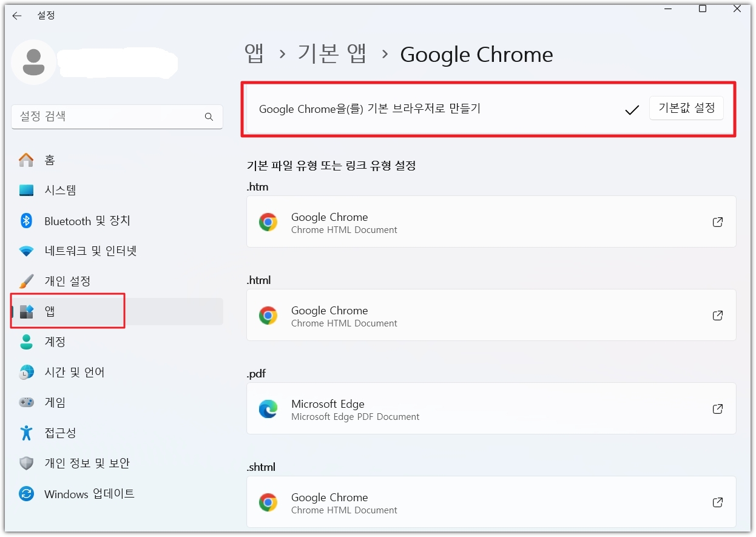Click the 네트워크 및 인터넷 Wi-Fi icon
The image size is (756, 537).
pos(26,251)
